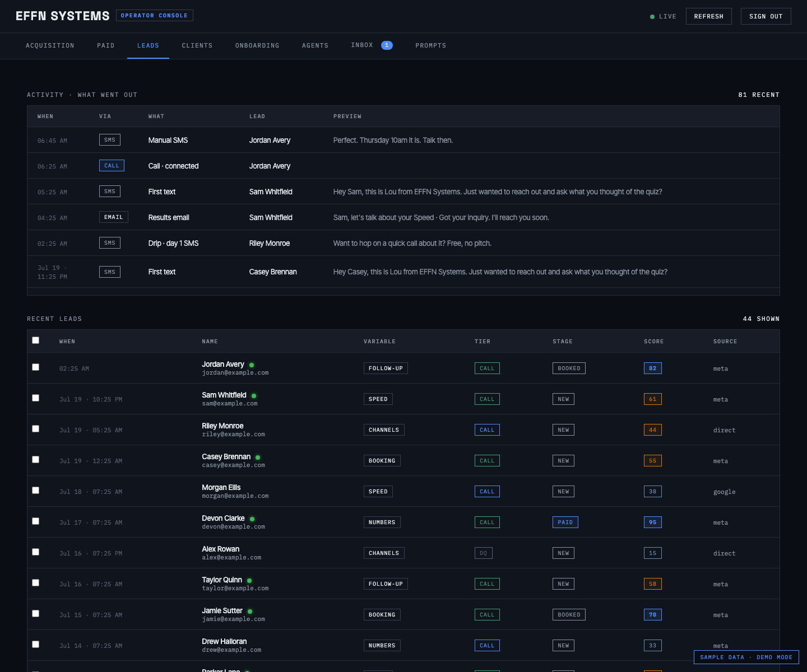This screenshot has height=672, width=807.
Task: Click the DQ tier badge for Alex Rowan
Action: 484,553
